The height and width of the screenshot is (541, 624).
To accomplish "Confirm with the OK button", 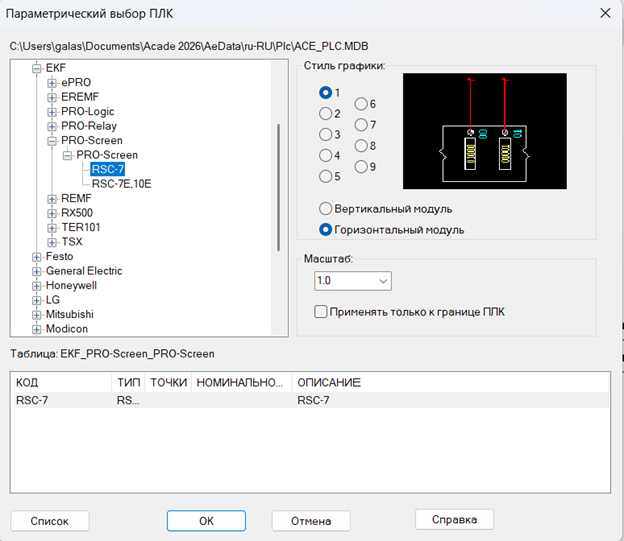I will pos(206,521).
